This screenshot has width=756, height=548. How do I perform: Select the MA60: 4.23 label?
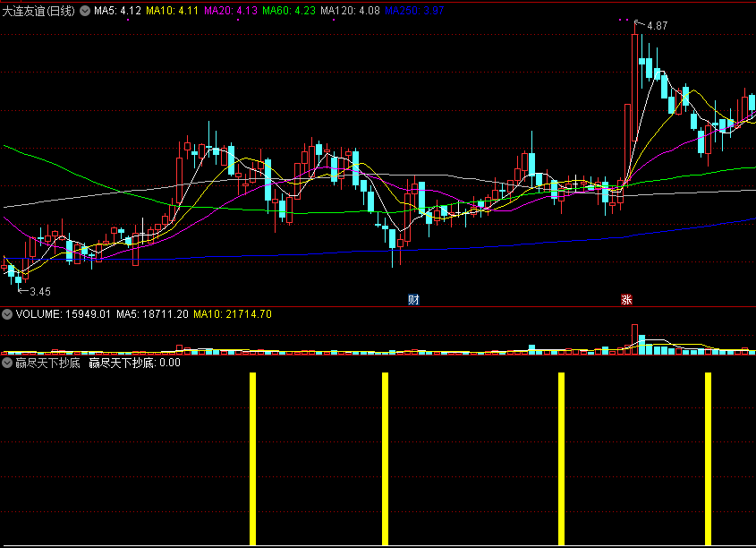pyautogui.click(x=289, y=11)
